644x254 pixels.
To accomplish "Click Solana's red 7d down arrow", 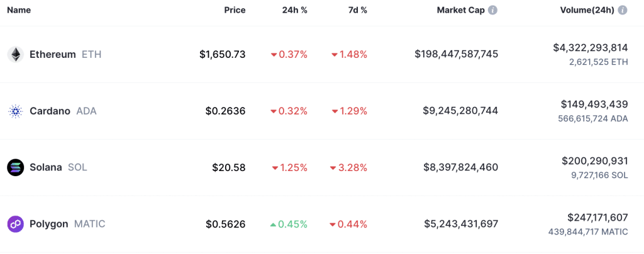I will tap(333, 168).
